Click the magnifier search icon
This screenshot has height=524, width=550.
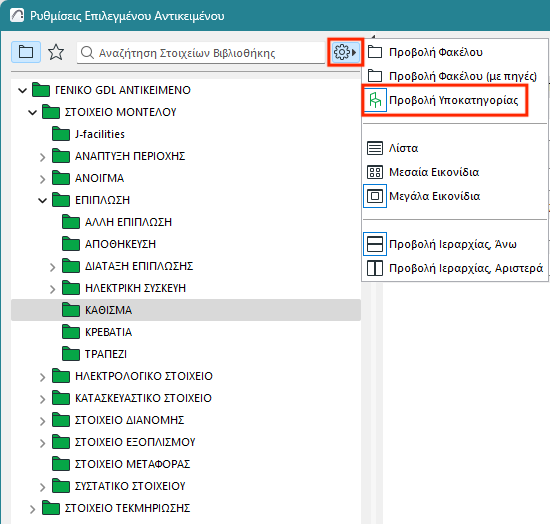pos(87,53)
